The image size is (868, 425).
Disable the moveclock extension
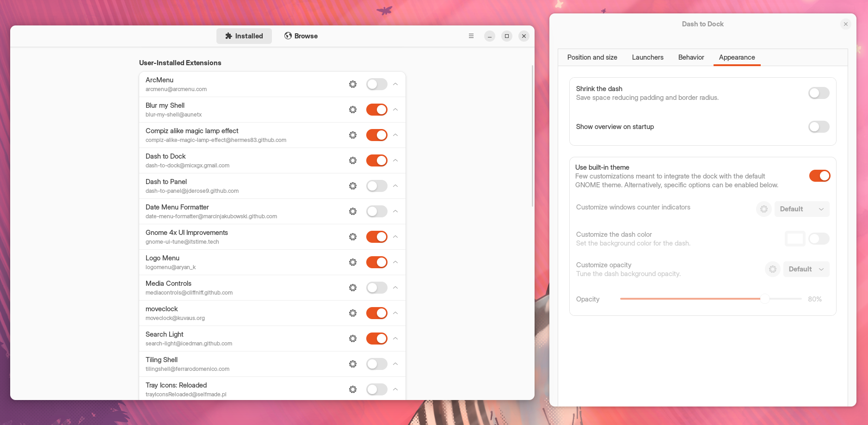click(377, 313)
